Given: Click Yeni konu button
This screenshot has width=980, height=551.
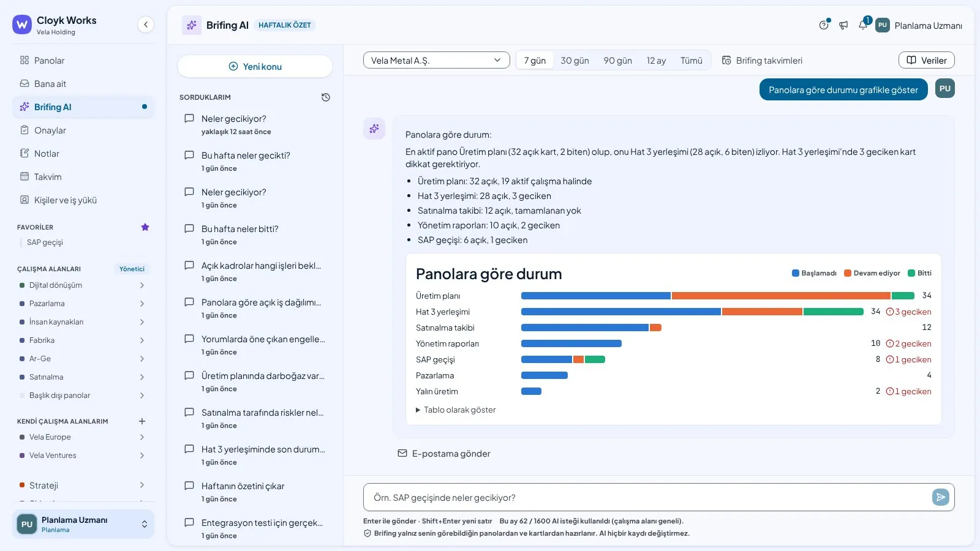Looking at the screenshot, I should tap(255, 66).
